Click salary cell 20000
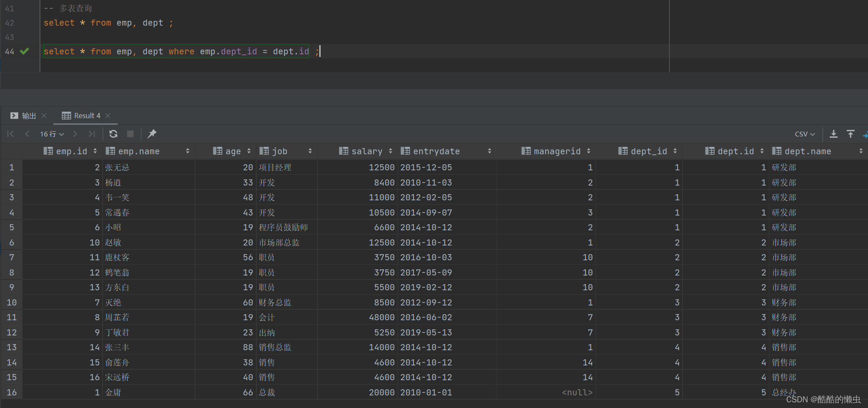Image resolution: width=868 pixels, height=408 pixels. tap(358, 392)
